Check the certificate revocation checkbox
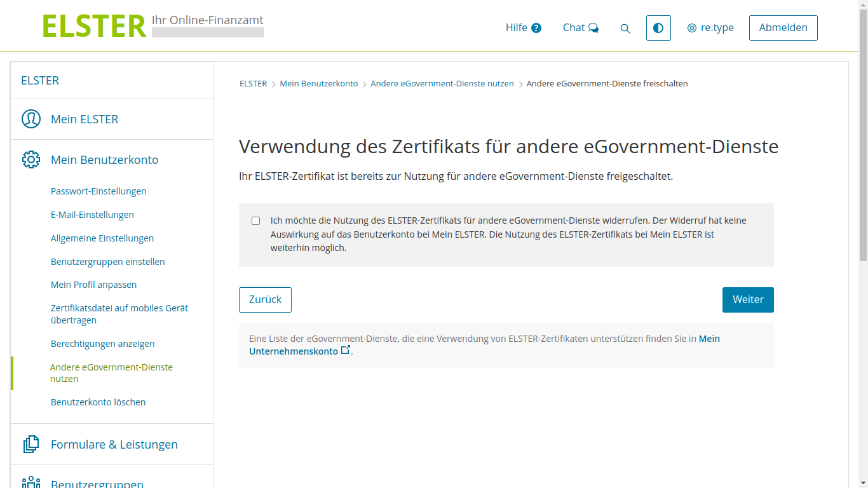The height and width of the screenshot is (488, 868). pos(255,221)
